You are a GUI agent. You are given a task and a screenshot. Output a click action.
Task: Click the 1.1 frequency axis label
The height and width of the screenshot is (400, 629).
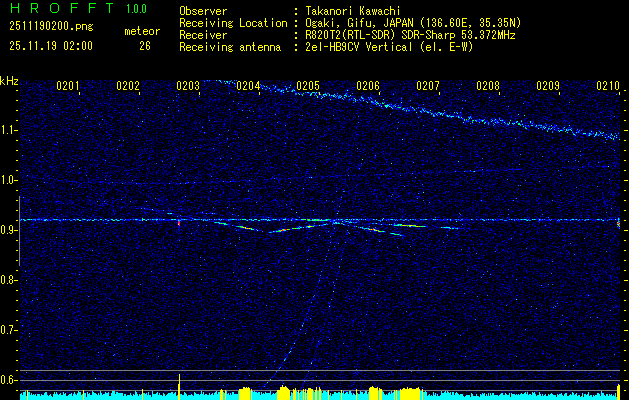(9, 130)
